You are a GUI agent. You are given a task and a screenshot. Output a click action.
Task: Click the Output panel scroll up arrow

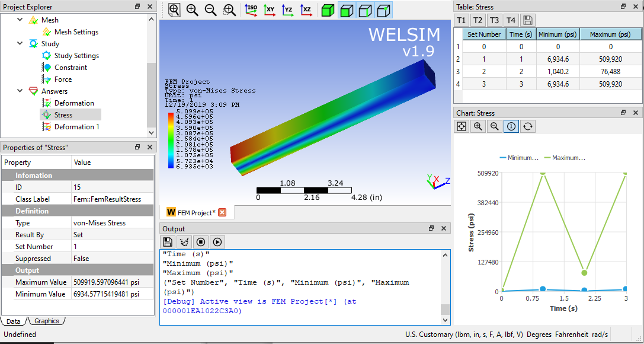click(445, 255)
